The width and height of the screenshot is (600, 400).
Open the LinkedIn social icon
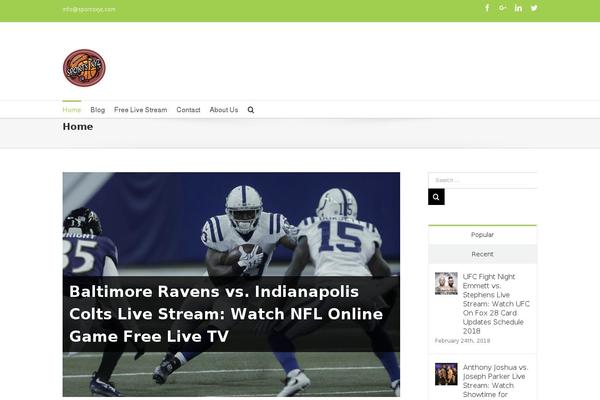[518, 8]
